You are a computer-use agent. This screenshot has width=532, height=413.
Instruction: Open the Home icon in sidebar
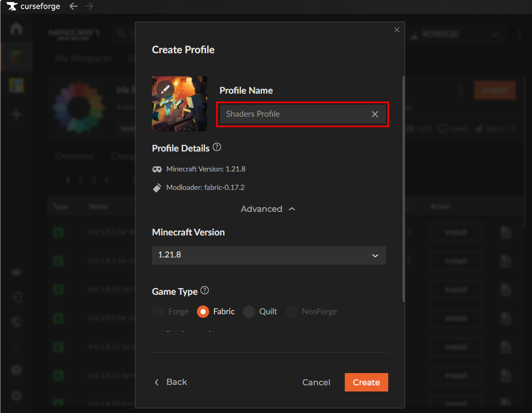tap(16, 29)
